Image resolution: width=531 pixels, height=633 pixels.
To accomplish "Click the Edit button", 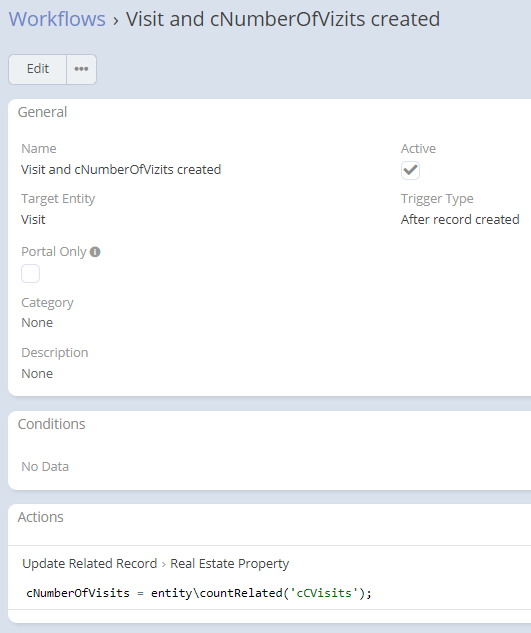I will tap(38, 69).
